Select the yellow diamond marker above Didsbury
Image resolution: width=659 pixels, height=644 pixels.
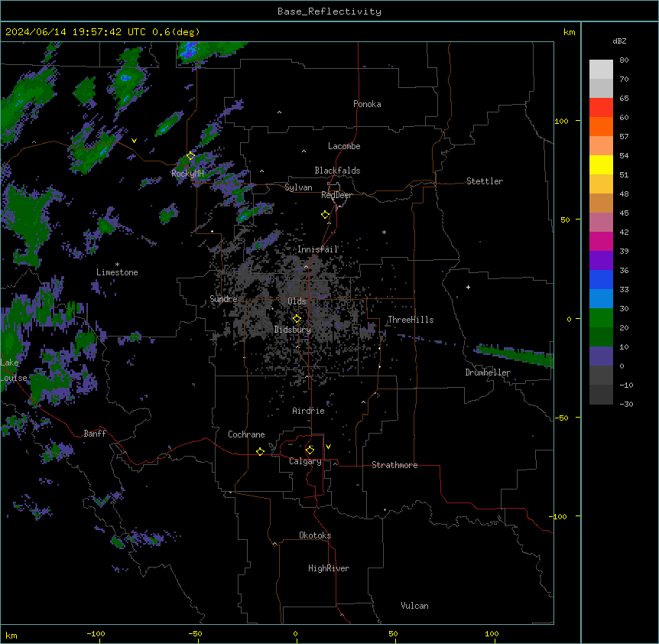(297, 318)
